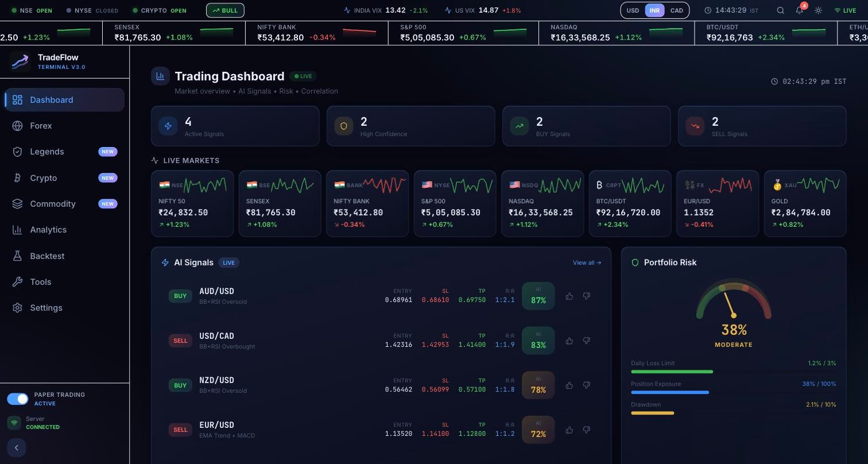868x464 pixels.
Task: Thumbs down the NZD/USD signal
Action: click(x=586, y=386)
